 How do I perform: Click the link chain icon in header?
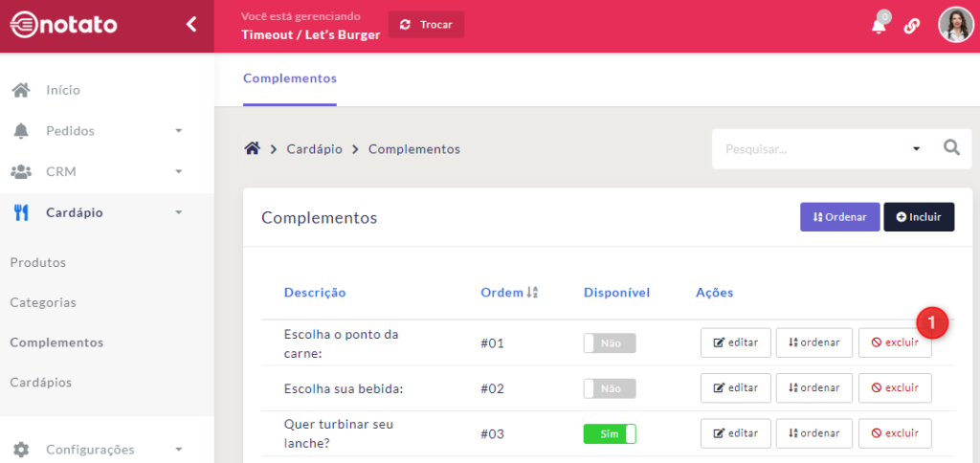click(911, 26)
